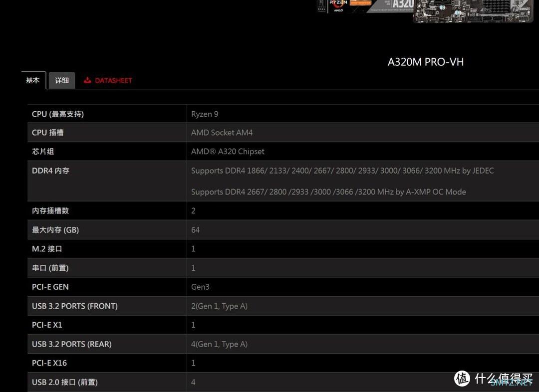539x392 pixels.
Task: Click the AMD Socket AM4 value
Action: [222, 133]
